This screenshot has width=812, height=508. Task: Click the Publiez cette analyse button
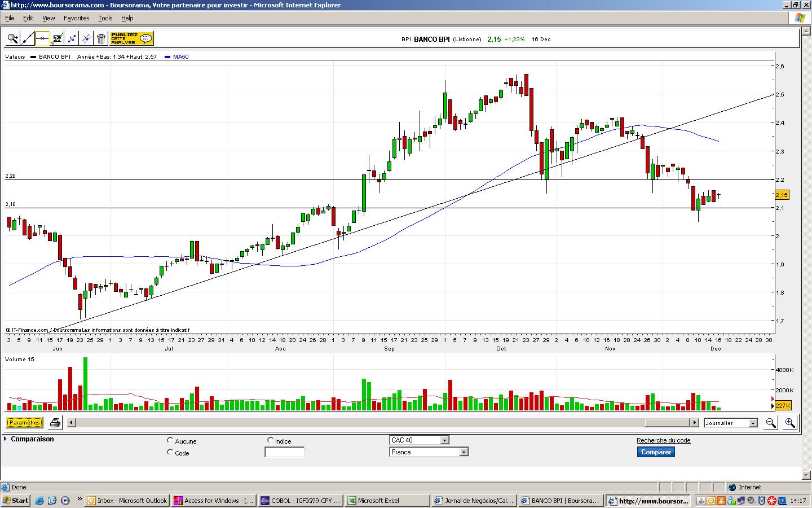click(x=131, y=38)
